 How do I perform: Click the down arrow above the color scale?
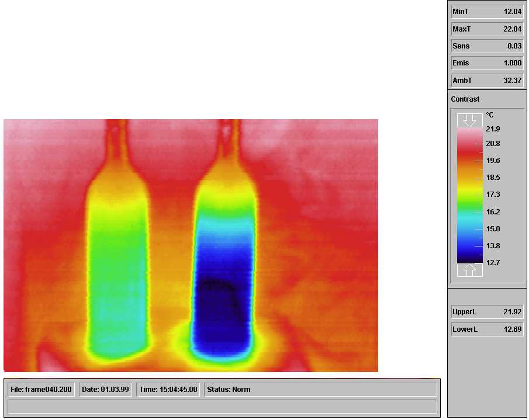[469, 120]
